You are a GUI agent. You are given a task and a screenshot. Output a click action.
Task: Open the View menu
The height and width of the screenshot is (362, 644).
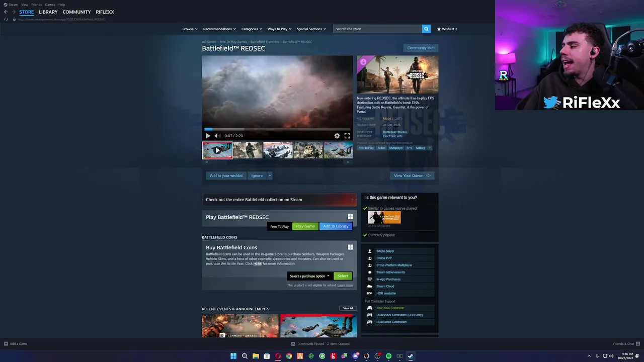[24, 5]
